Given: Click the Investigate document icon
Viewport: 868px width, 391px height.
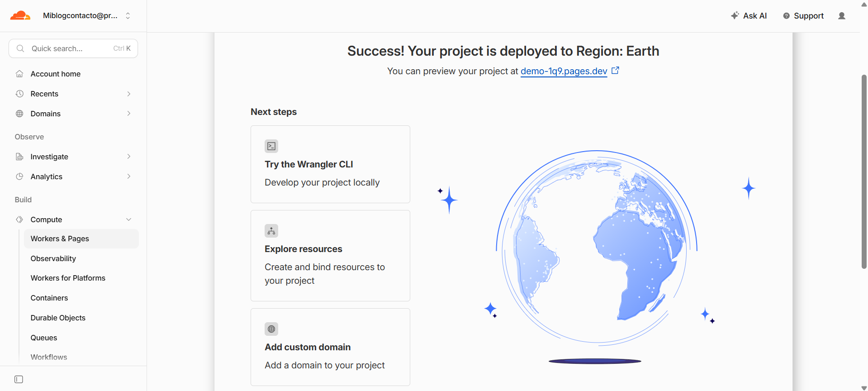Looking at the screenshot, I should (19, 157).
